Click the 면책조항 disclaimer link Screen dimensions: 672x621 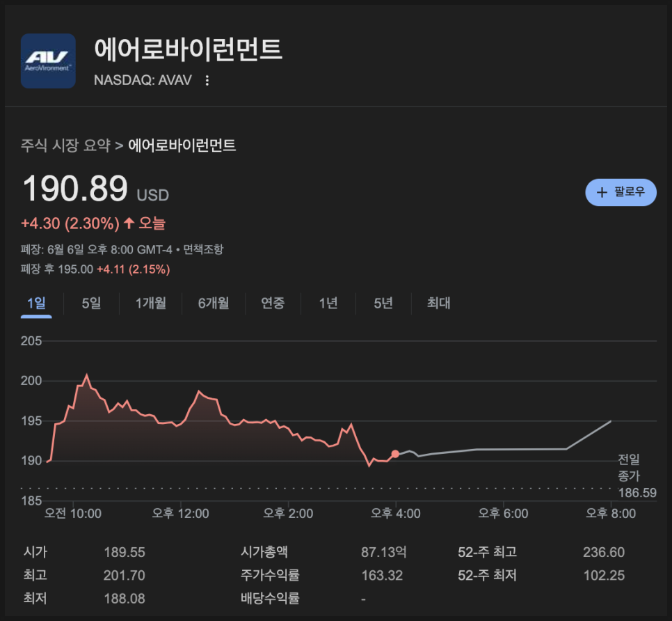point(204,249)
